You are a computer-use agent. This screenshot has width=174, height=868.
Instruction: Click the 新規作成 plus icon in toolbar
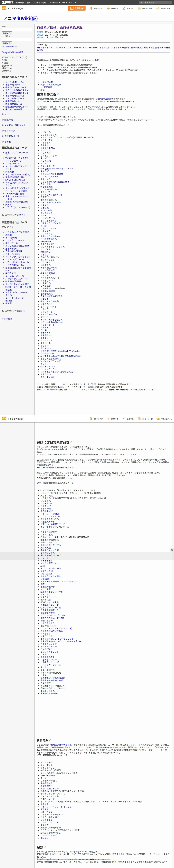108,8
